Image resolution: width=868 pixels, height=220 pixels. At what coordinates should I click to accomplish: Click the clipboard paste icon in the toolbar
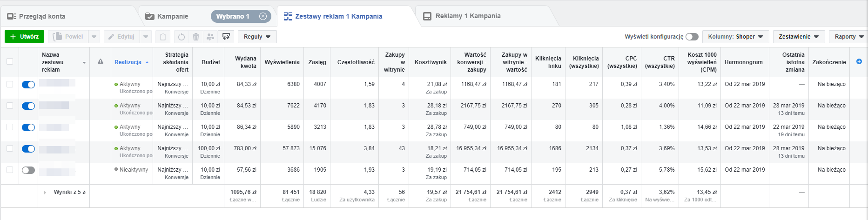pos(162,37)
